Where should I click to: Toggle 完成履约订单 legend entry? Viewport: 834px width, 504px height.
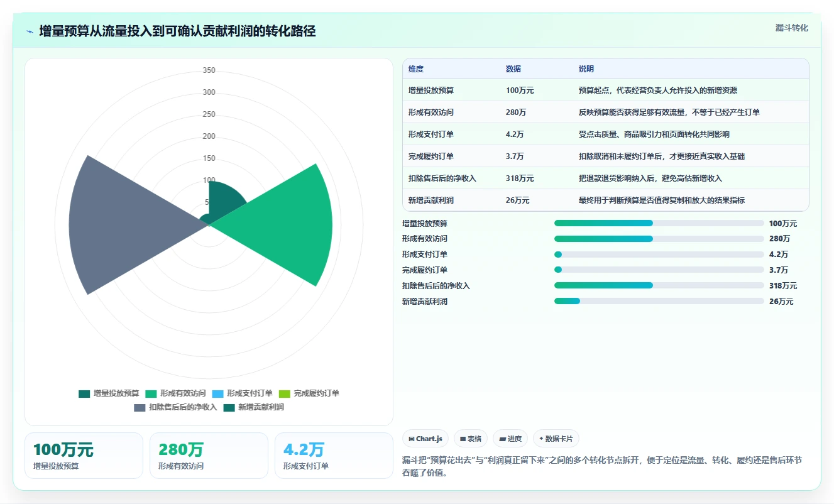coord(309,393)
